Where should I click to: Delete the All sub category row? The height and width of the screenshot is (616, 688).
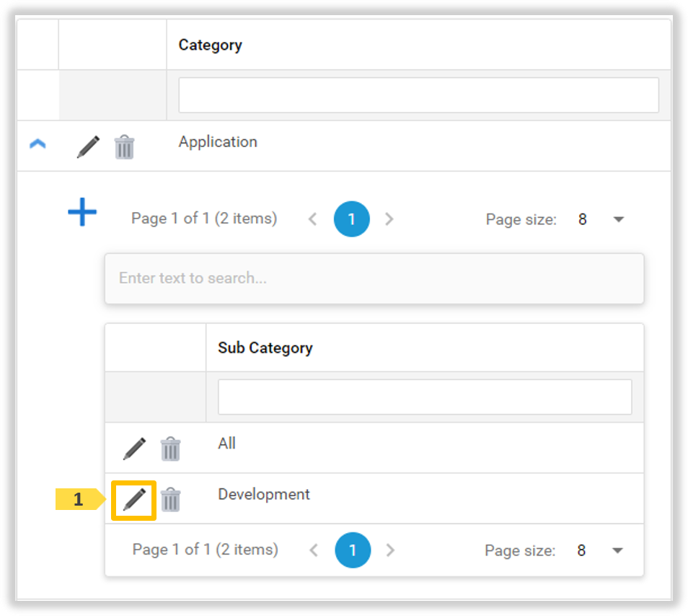(x=170, y=449)
